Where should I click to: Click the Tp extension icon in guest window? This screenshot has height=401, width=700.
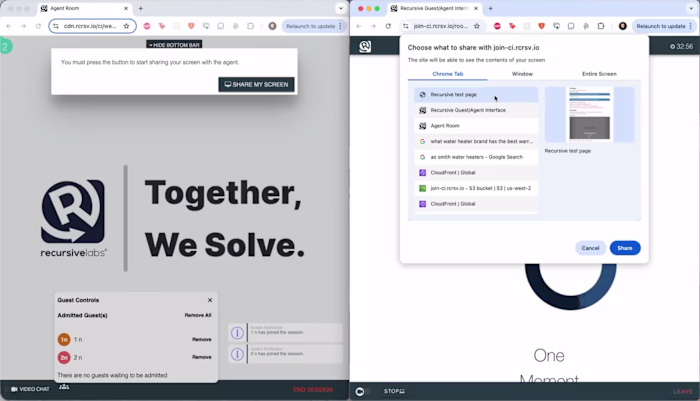(512, 26)
